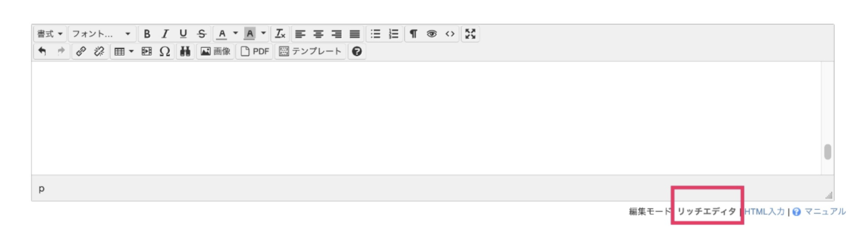Open text color picker arrow
Screen dimensions: 868x234
236,34
